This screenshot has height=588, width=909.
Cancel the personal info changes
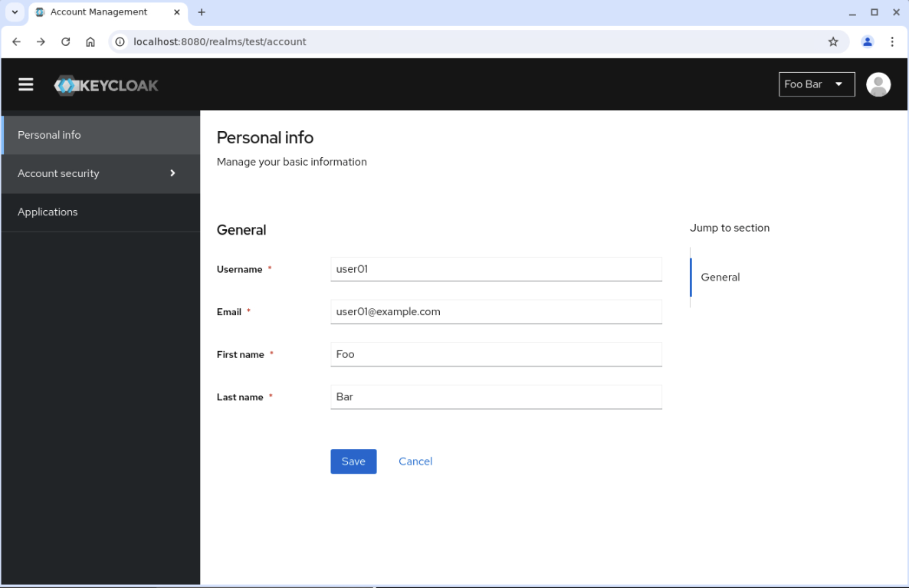pyautogui.click(x=415, y=462)
